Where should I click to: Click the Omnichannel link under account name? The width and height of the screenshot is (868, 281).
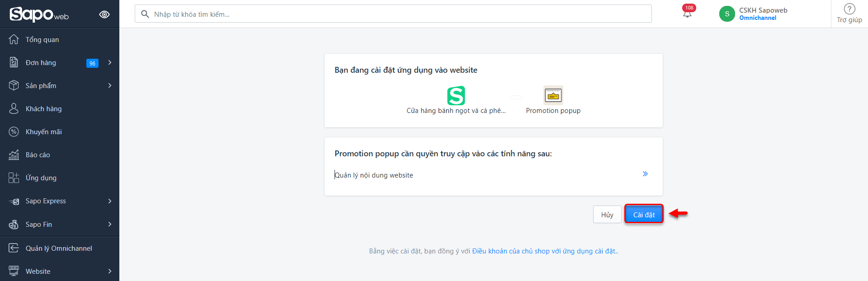(x=758, y=18)
